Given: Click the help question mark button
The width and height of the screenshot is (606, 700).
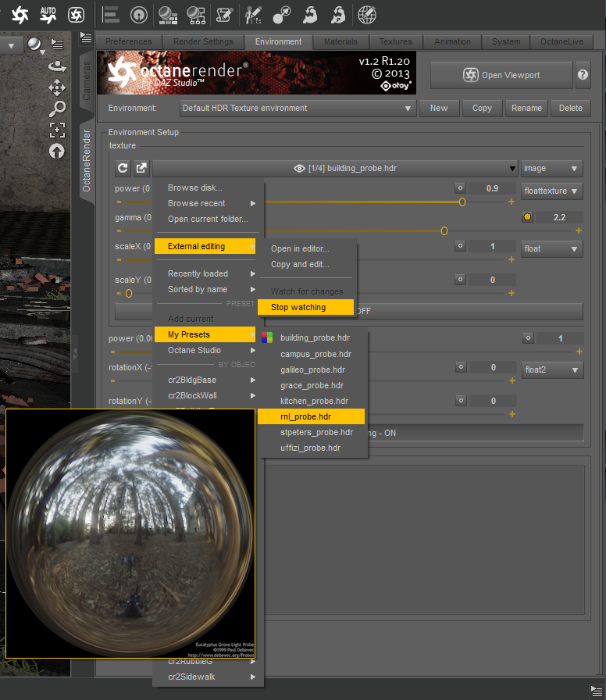Looking at the screenshot, I should tap(583, 74).
